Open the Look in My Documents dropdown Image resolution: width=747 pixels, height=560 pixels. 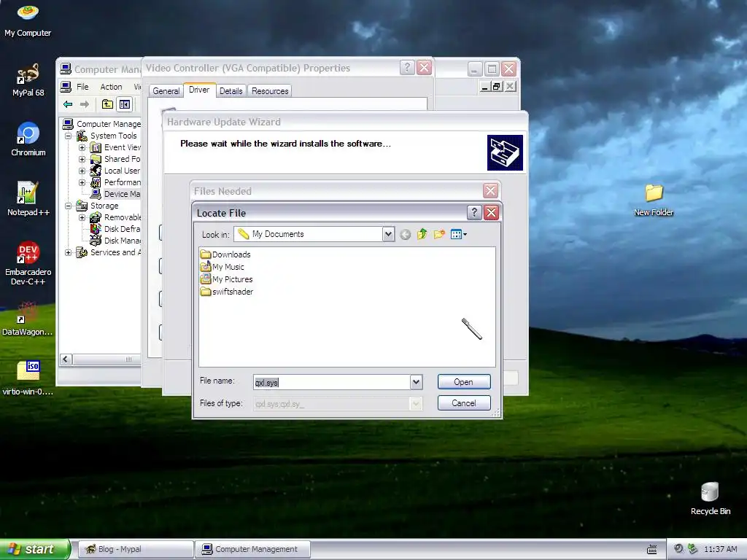[x=388, y=234]
